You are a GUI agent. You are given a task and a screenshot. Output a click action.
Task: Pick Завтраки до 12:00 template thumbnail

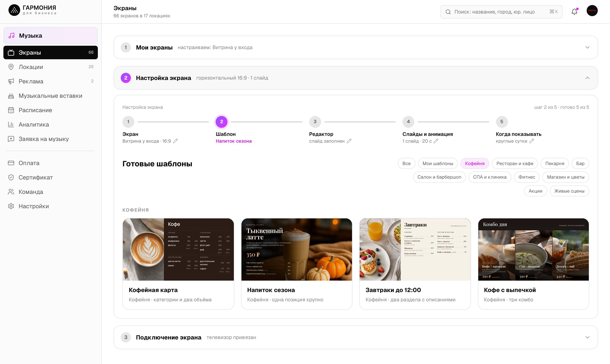coord(415,250)
